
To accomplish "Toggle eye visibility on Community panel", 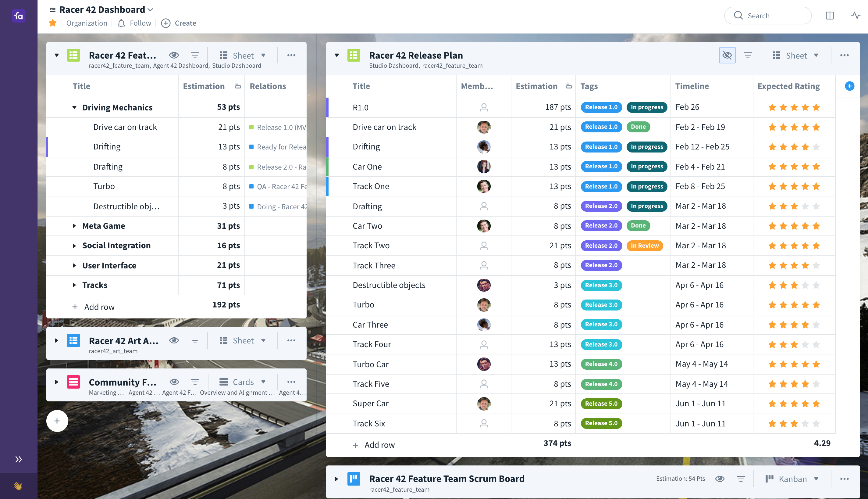I will [x=174, y=382].
